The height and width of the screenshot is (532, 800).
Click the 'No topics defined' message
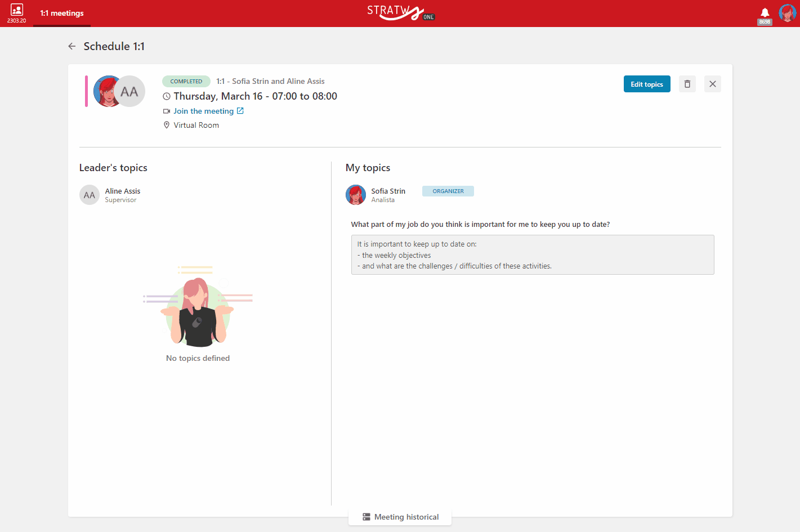(198, 358)
